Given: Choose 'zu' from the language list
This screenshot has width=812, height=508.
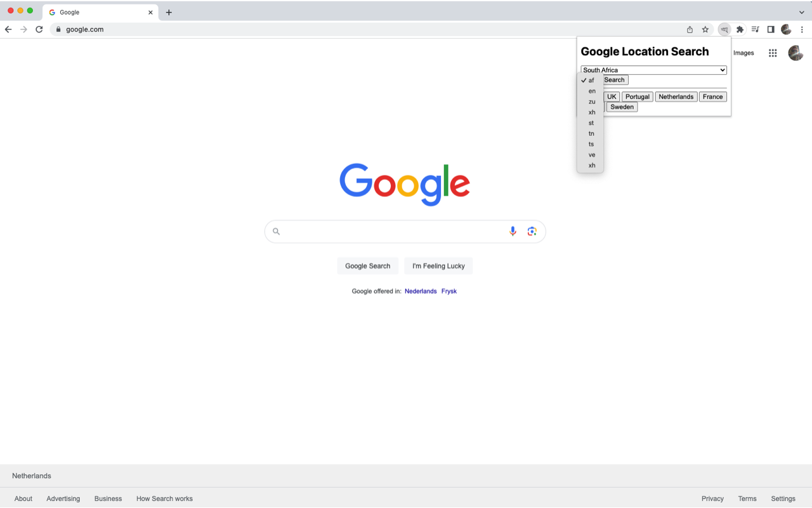Looking at the screenshot, I should coord(590,102).
